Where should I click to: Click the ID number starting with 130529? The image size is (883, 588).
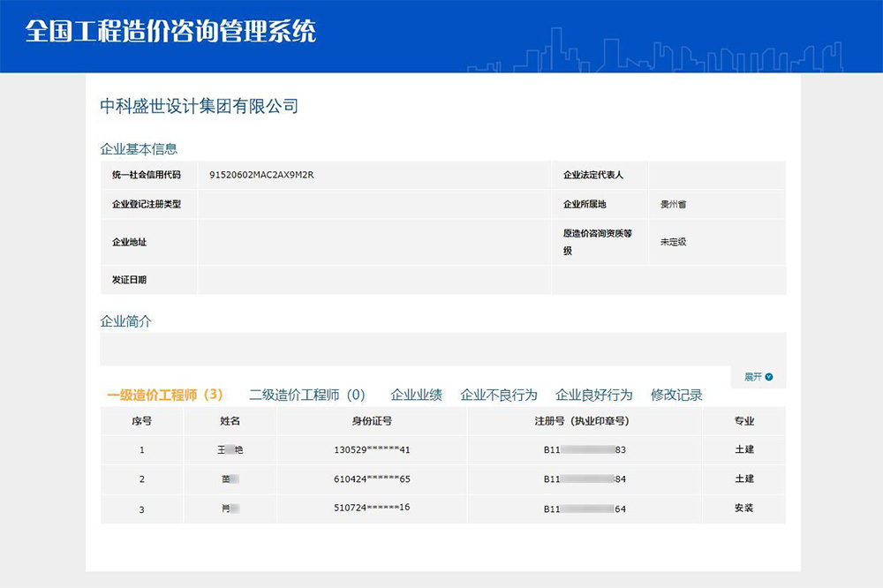pos(372,450)
